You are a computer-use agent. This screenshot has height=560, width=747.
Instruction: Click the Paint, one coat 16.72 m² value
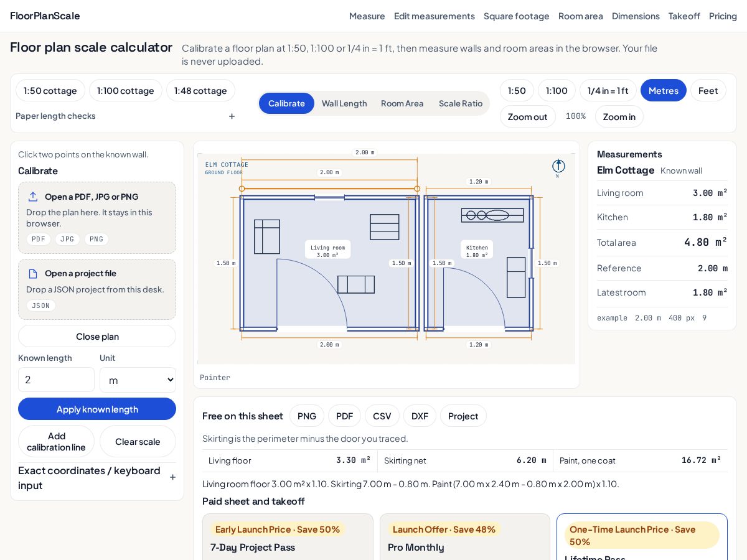[702, 460]
